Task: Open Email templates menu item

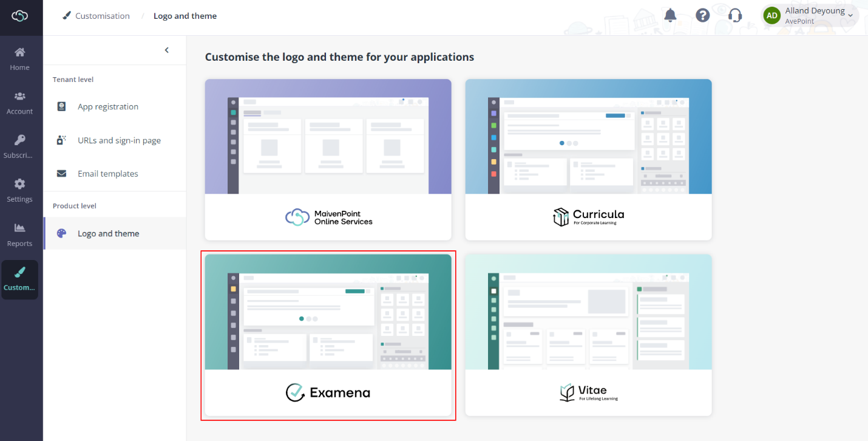Action: tap(115, 174)
